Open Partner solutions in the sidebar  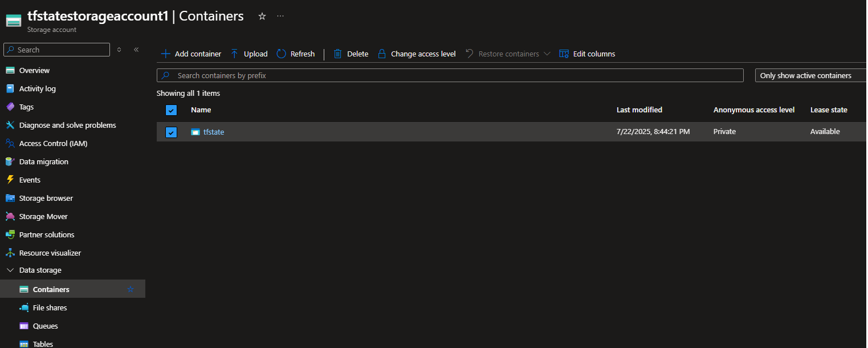(x=47, y=235)
